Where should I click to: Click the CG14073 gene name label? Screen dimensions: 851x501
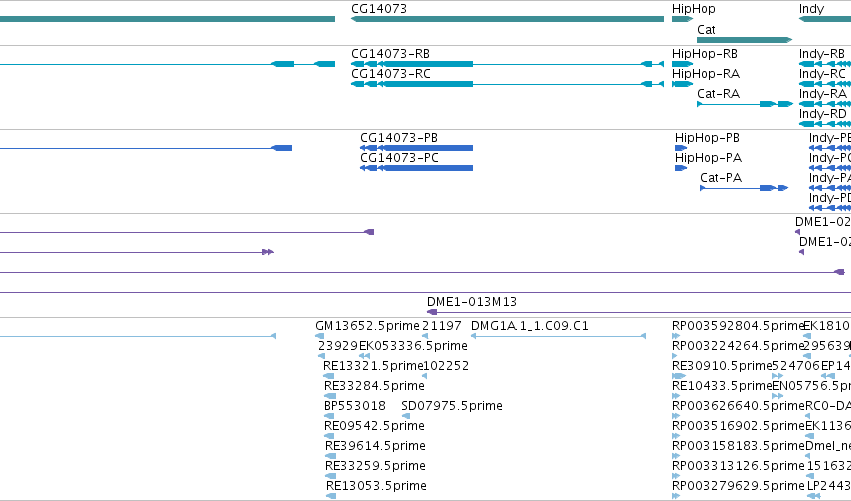(379, 9)
